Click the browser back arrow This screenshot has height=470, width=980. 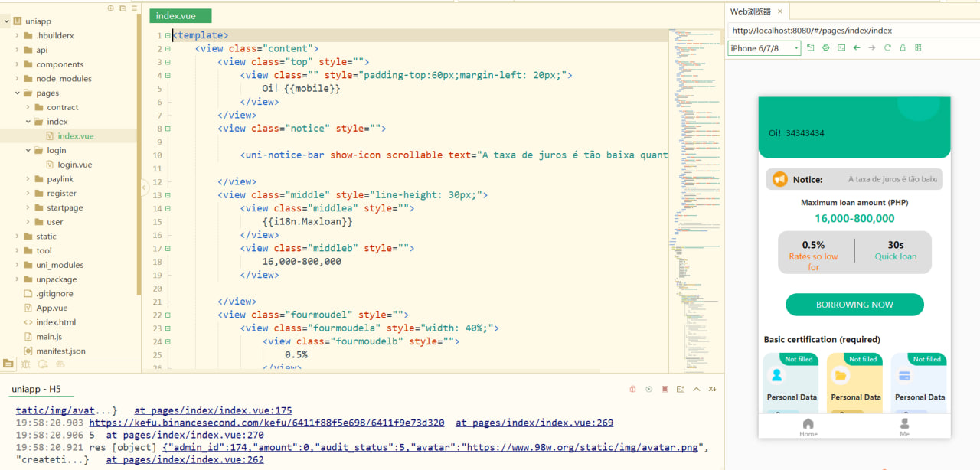[x=857, y=48]
